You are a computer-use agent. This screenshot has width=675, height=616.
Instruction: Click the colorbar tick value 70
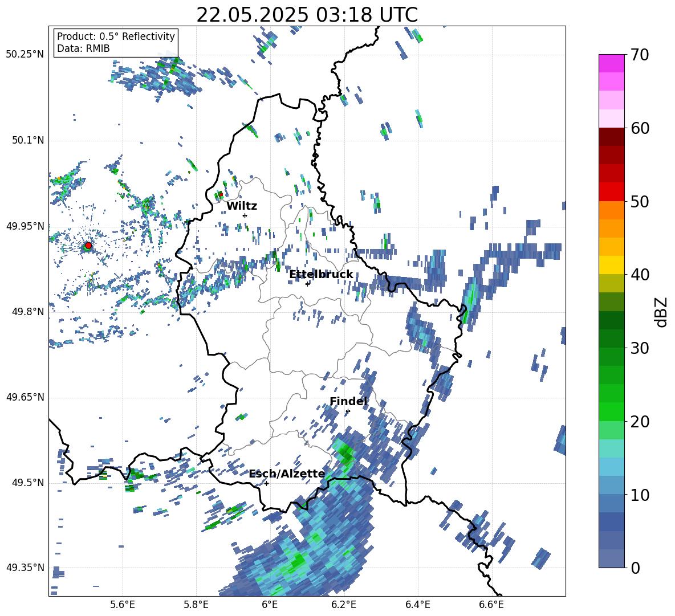point(640,55)
